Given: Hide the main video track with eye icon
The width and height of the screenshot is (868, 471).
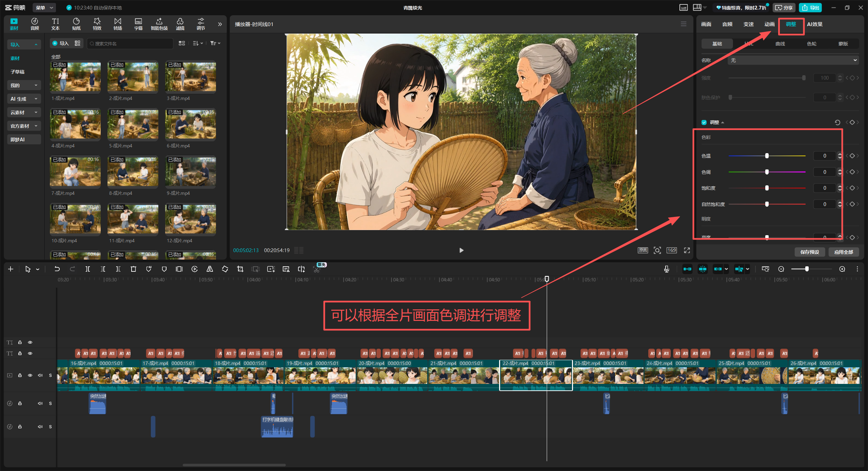Looking at the screenshot, I should [30, 375].
